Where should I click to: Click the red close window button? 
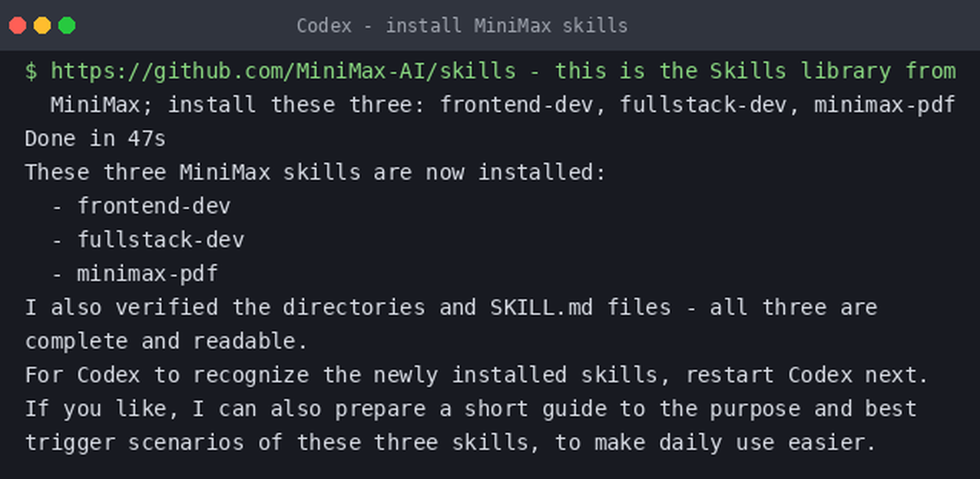click(18, 25)
